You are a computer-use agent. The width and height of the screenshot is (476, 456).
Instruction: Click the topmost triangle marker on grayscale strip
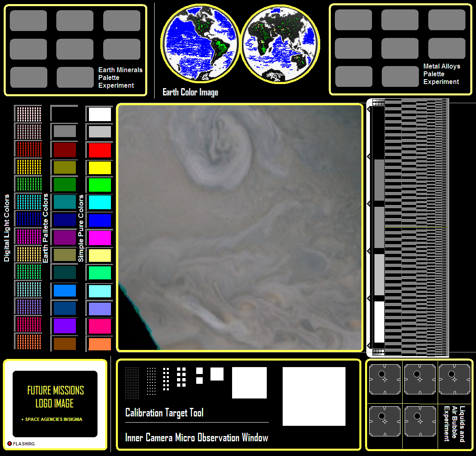coord(369,110)
